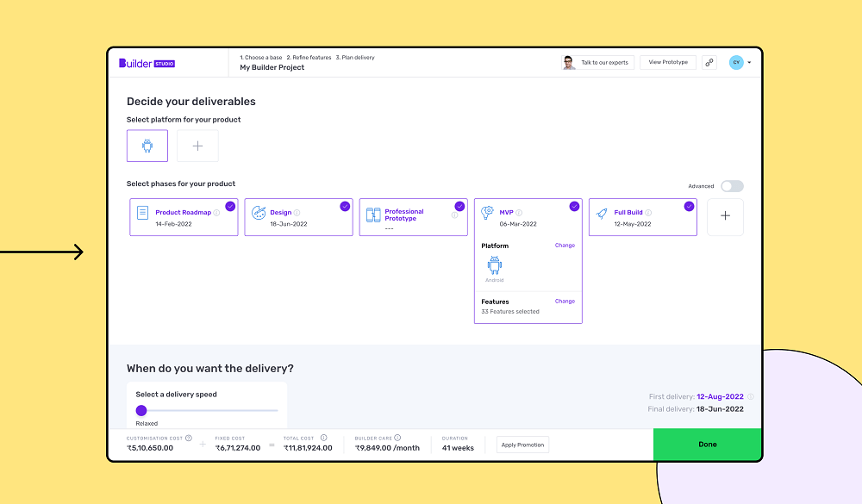Uncheck the Full Build phase

click(x=689, y=206)
